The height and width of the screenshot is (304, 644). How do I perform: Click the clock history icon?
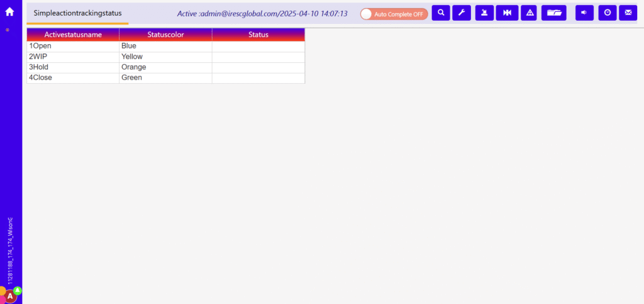(x=607, y=13)
